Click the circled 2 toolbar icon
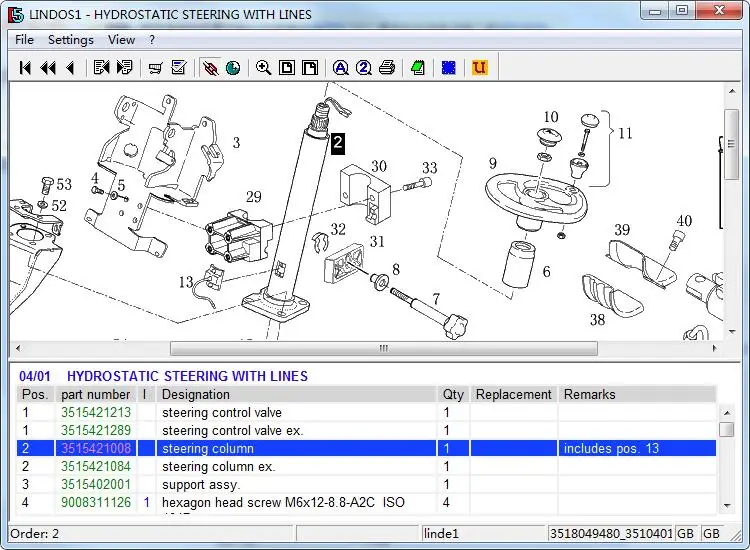This screenshot has height=550, width=750. 363,68
